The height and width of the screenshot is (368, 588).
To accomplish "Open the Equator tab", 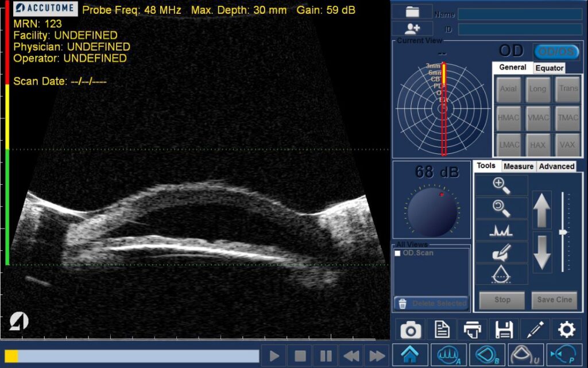I will 550,68.
